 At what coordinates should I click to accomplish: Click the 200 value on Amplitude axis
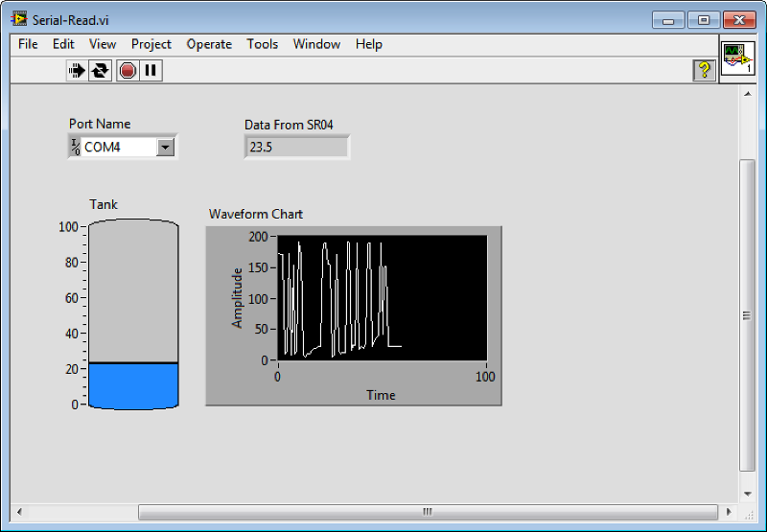click(258, 237)
